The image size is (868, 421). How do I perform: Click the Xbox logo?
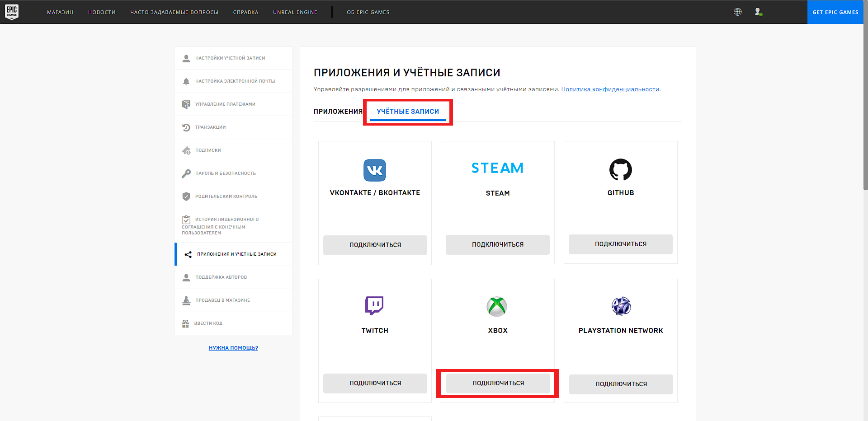(497, 307)
